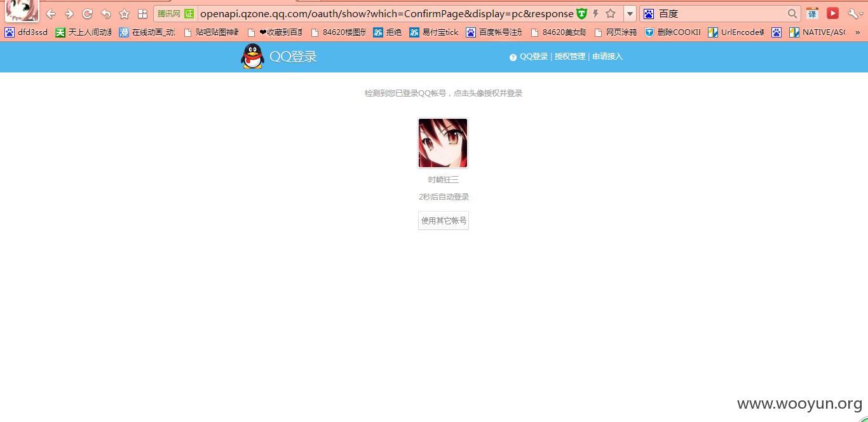Focus the 百度 search input box
868x422 pixels.
(721, 14)
